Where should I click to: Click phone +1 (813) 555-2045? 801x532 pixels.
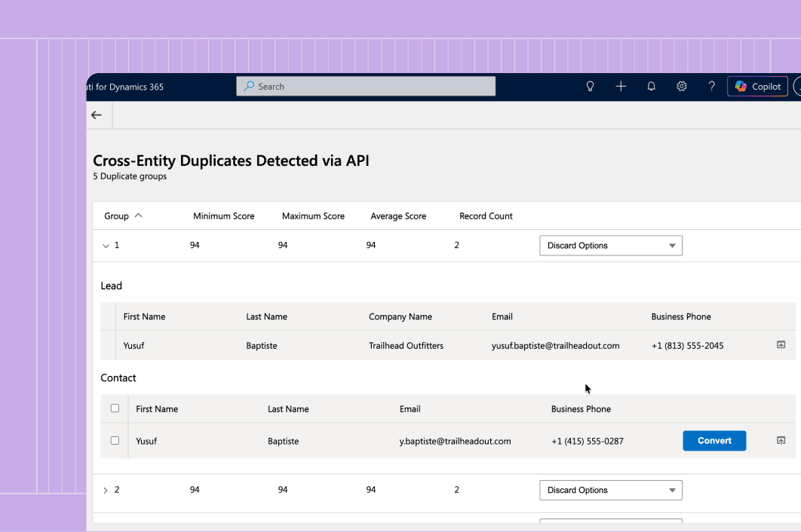coord(688,346)
